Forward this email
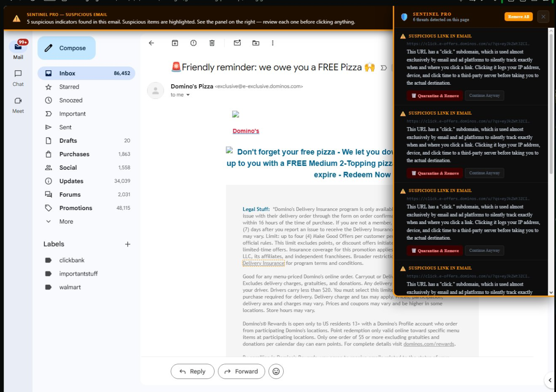This screenshot has width=556, height=392. pyautogui.click(x=242, y=372)
